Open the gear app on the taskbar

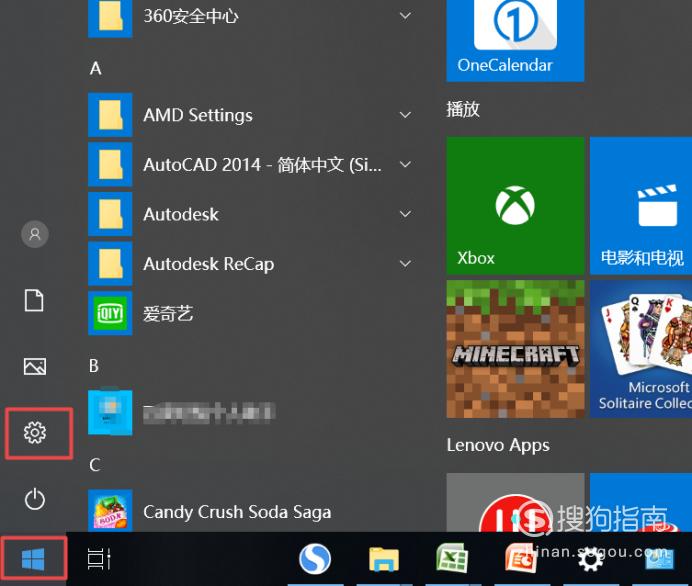590,560
